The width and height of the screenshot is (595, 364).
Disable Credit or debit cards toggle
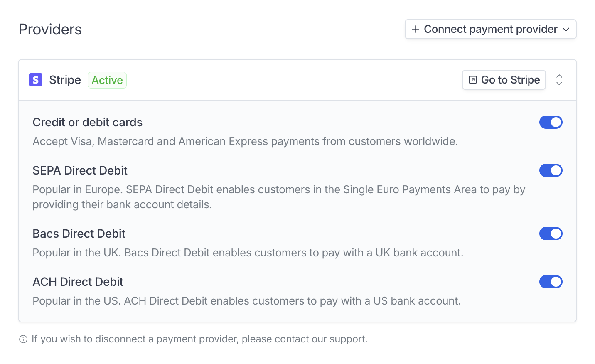pyautogui.click(x=551, y=122)
